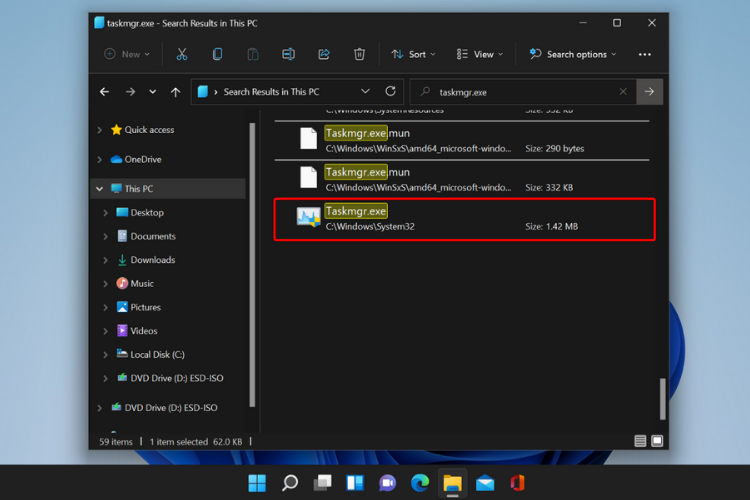
Task: Switch to large thumbnails view icon
Action: pyautogui.click(x=657, y=441)
